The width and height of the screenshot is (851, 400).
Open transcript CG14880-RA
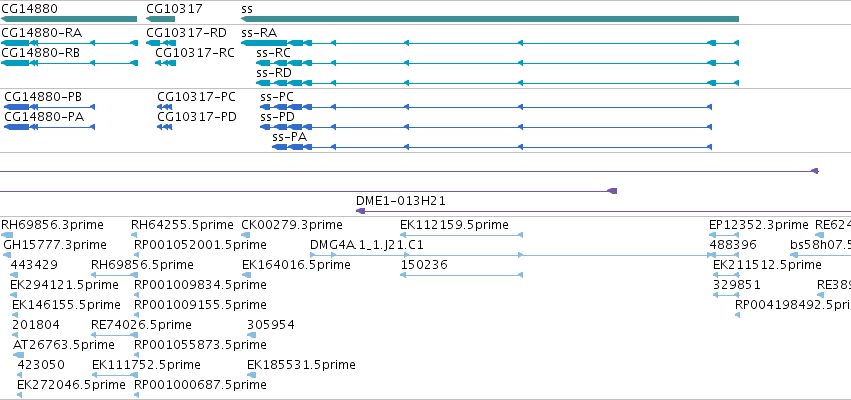42,33
